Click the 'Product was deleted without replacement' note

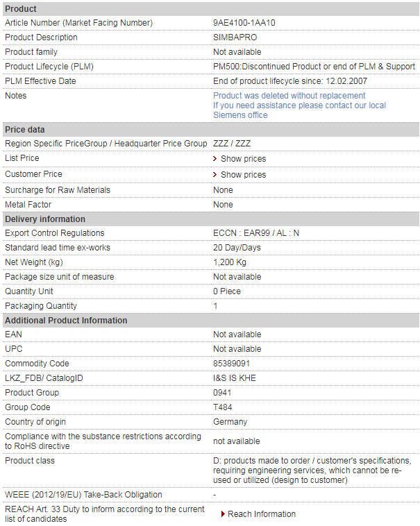289,96
